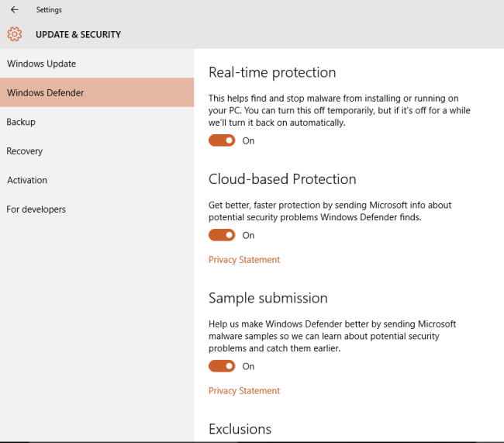The height and width of the screenshot is (443, 504).
Task: Click the Real-time protection heading
Action: pyautogui.click(x=272, y=73)
